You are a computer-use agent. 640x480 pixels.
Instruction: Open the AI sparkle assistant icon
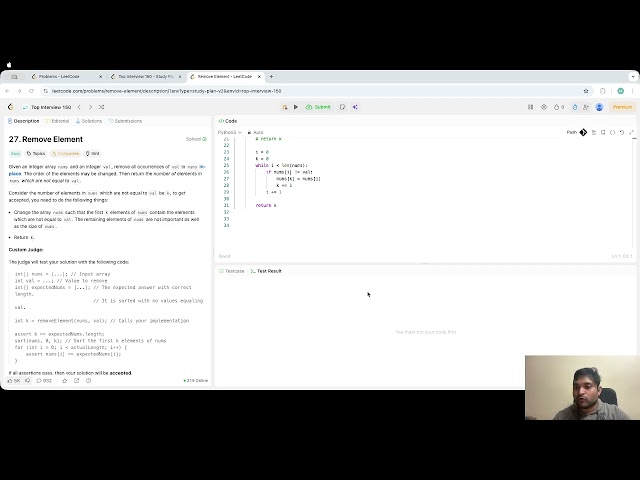355,107
